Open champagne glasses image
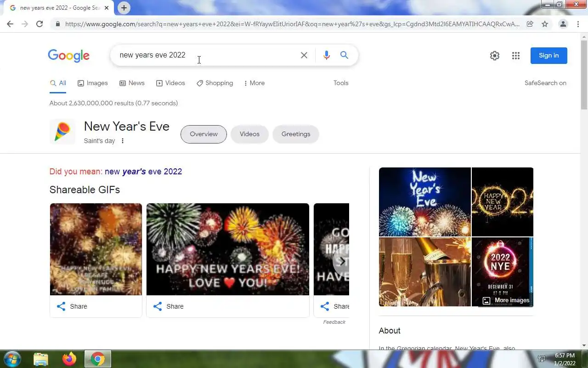 pos(425,272)
